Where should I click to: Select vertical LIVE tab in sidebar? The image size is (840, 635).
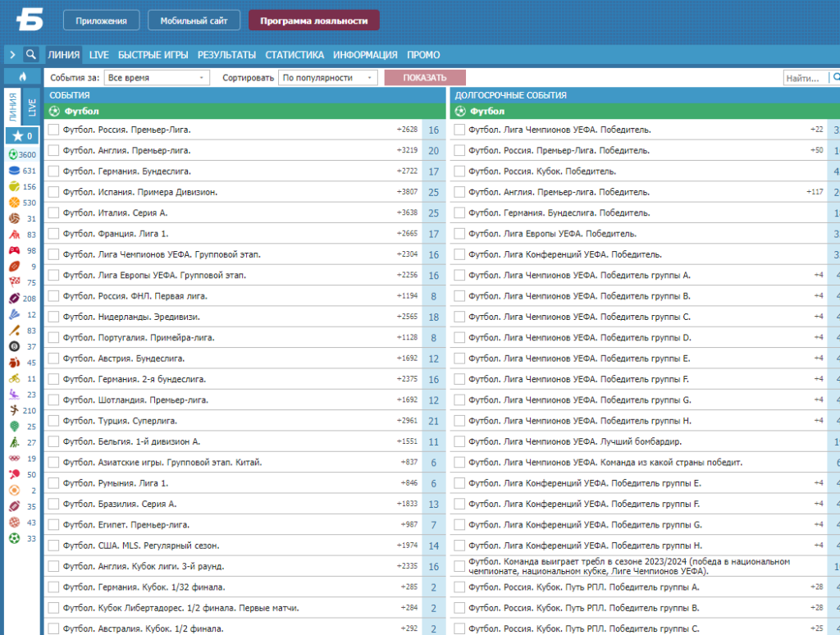[32, 107]
